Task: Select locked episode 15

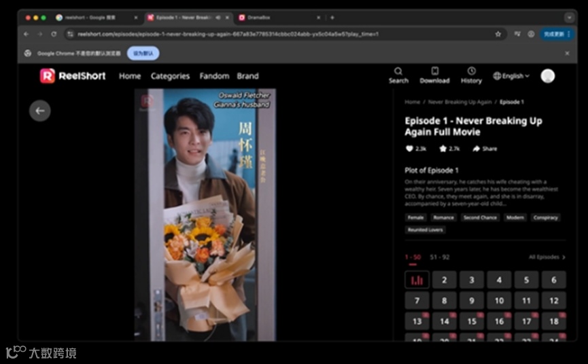Action: (472, 321)
